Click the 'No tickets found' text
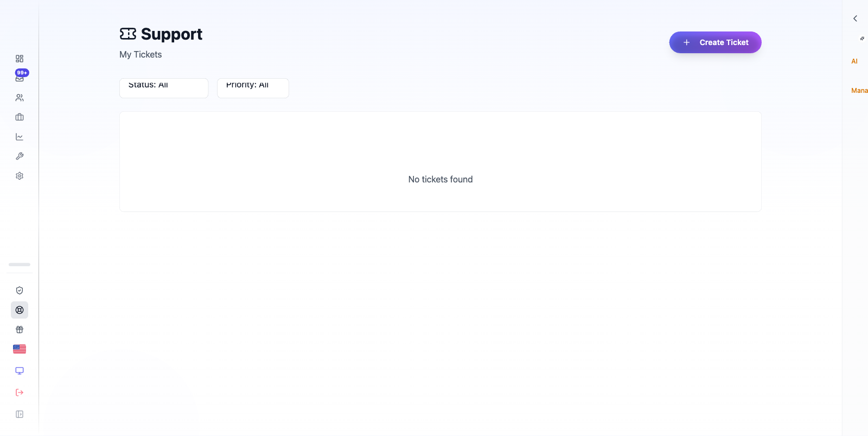Screen dimensions: 868x436 [441, 179]
